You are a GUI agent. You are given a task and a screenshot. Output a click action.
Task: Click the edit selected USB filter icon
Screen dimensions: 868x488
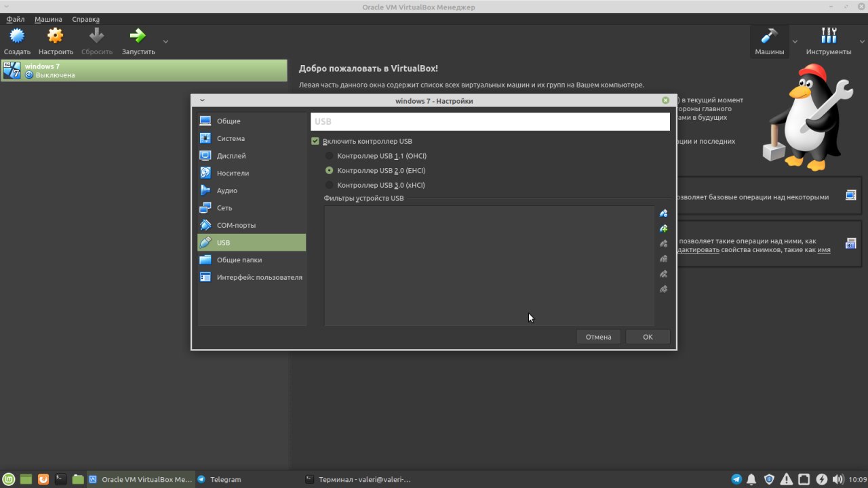pos(664,244)
